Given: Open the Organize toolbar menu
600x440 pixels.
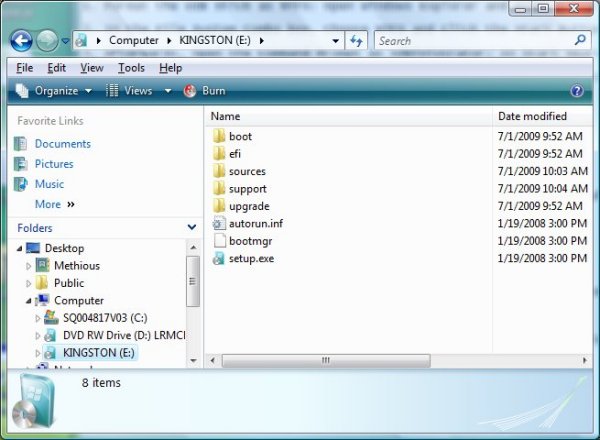Looking at the screenshot, I should point(54,91).
